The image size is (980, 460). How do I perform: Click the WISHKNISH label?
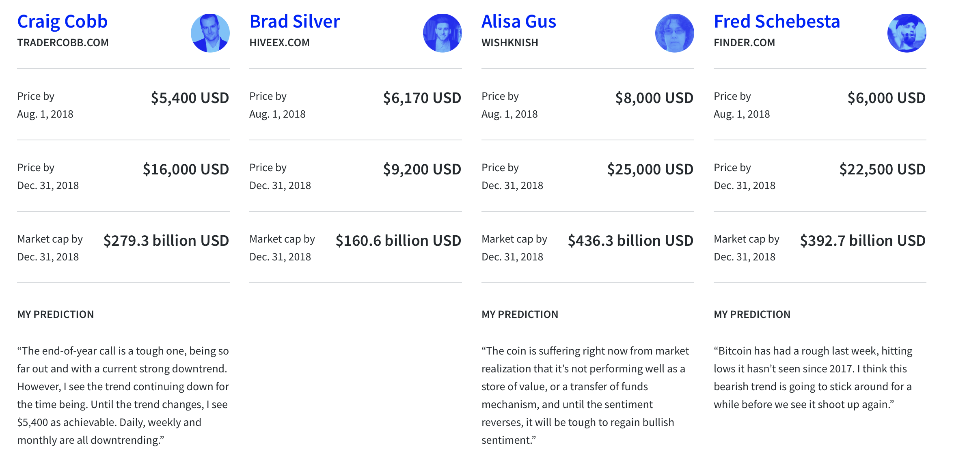coord(509,43)
